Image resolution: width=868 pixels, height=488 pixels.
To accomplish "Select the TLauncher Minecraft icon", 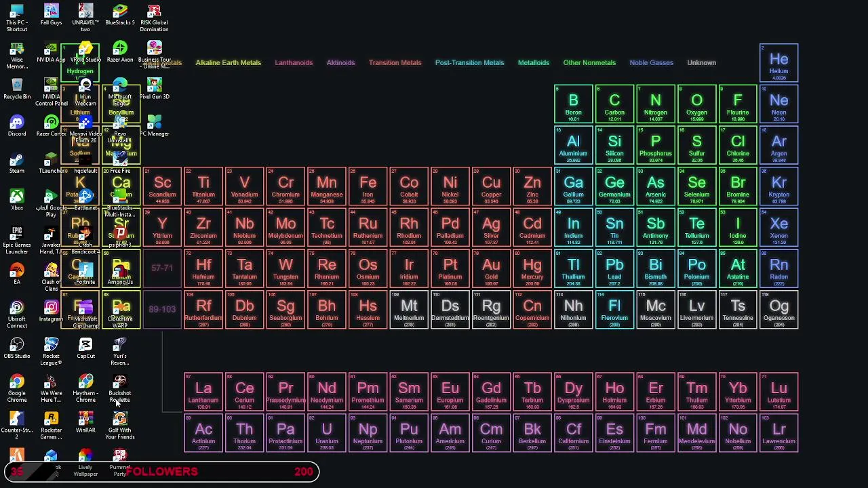I will click(x=52, y=163).
